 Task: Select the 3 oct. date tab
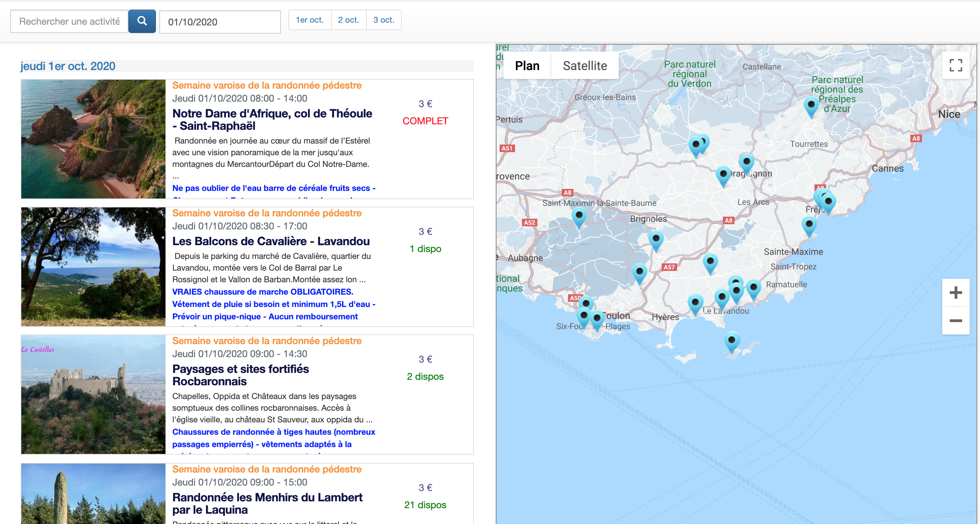[384, 20]
